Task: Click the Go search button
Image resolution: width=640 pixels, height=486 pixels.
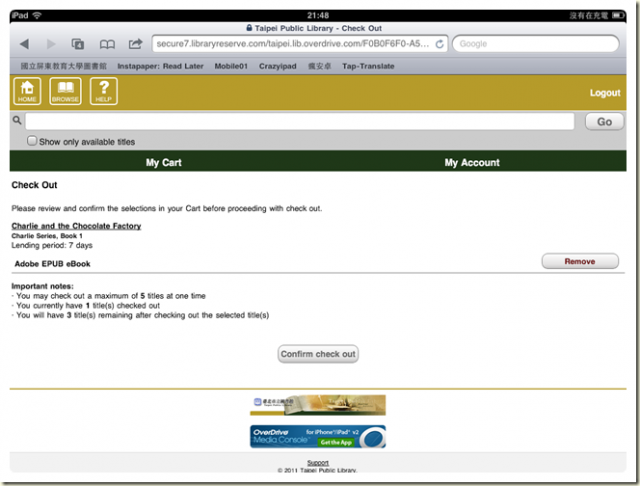Action: click(x=604, y=122)
